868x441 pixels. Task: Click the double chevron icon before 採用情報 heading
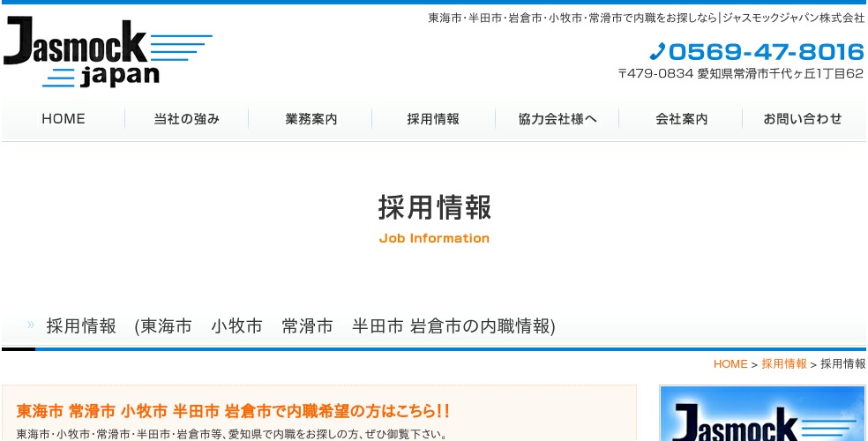pyautogui.click(x=31, y=325)
